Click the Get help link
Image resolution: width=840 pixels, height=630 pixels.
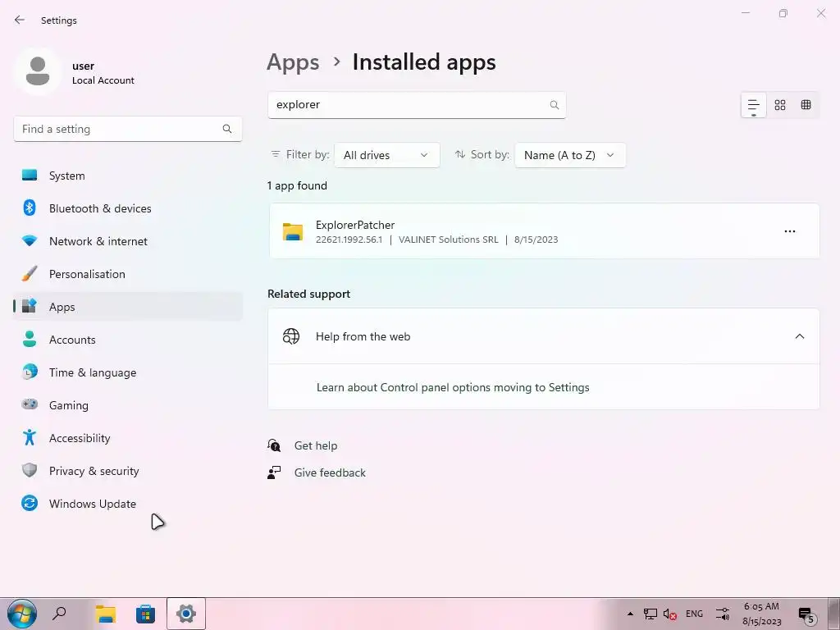316,445
